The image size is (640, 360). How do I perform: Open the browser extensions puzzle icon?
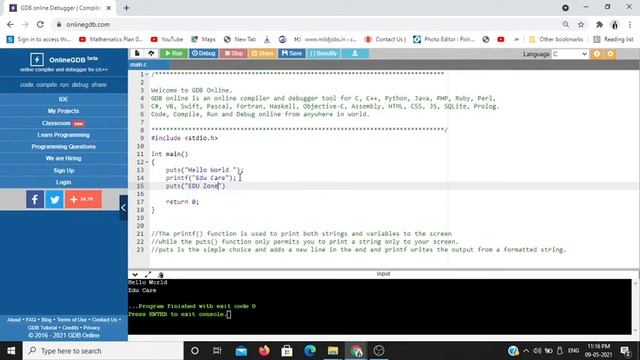coord(599,24)
